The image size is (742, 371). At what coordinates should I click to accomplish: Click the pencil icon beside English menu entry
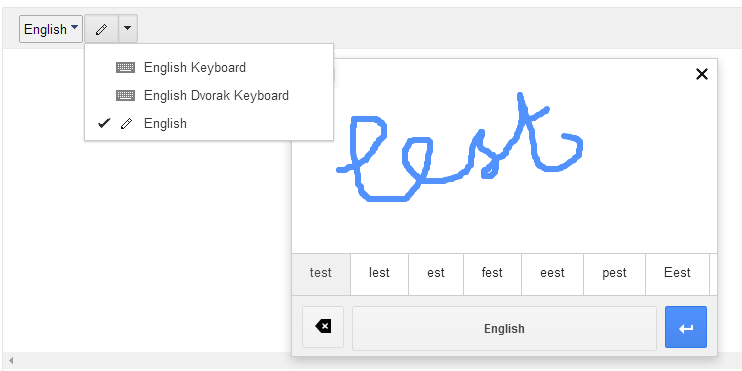coord(126,124)
